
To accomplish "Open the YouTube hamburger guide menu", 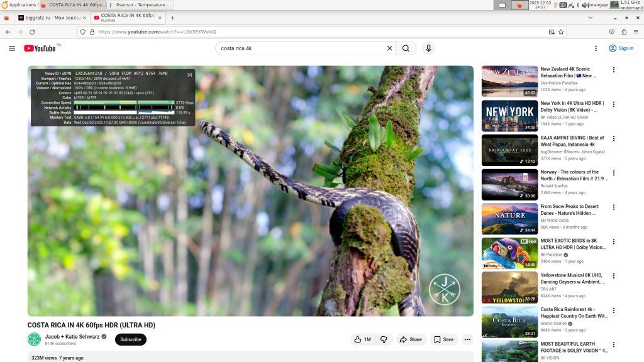I will click(x=12, y=48).
